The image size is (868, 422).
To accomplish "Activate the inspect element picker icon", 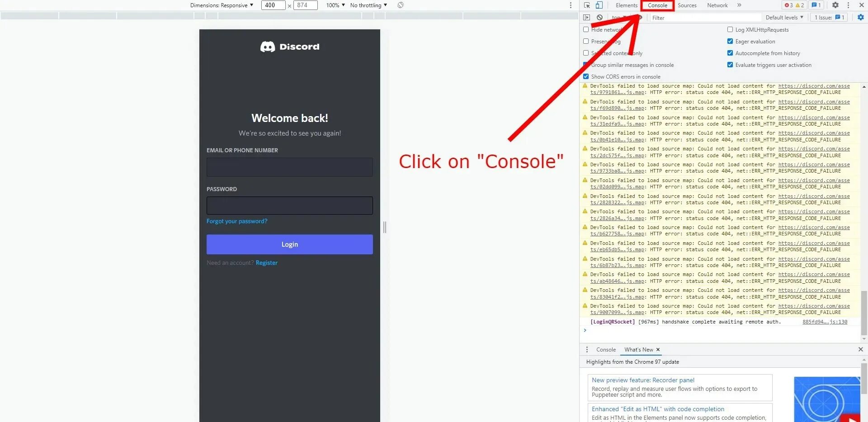I will click(587, 5).
